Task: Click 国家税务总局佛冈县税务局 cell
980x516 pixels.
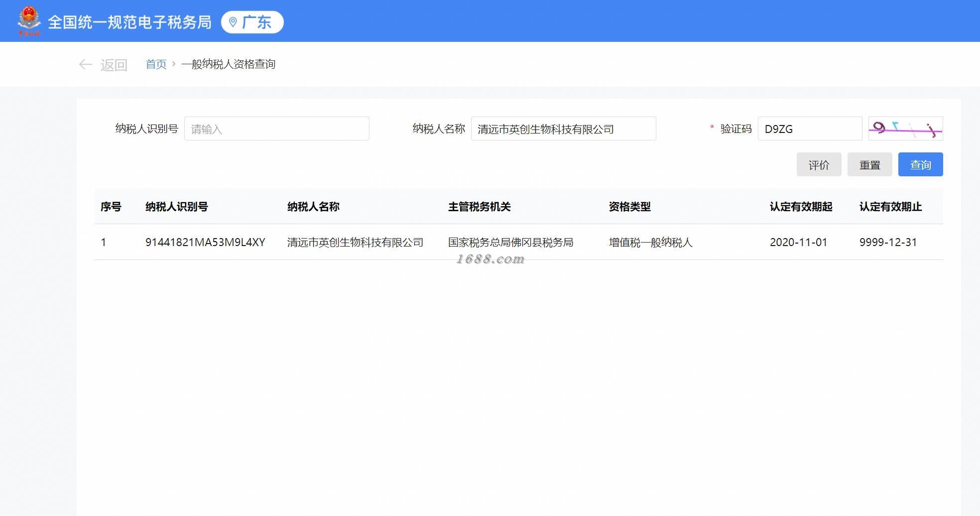Action: 510,242
